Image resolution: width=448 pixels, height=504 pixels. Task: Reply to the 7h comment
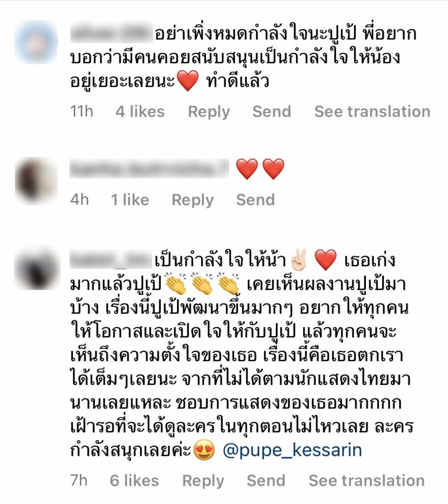(x=203, y=481)
